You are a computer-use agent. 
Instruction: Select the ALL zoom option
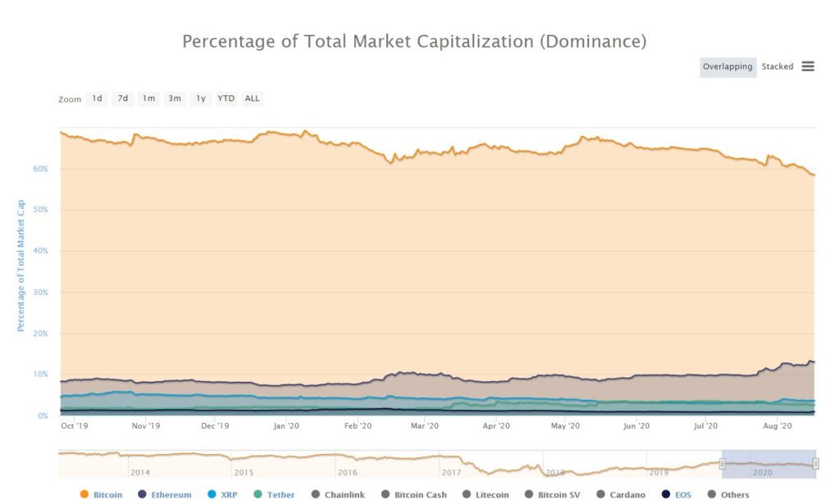coord(252,98)
